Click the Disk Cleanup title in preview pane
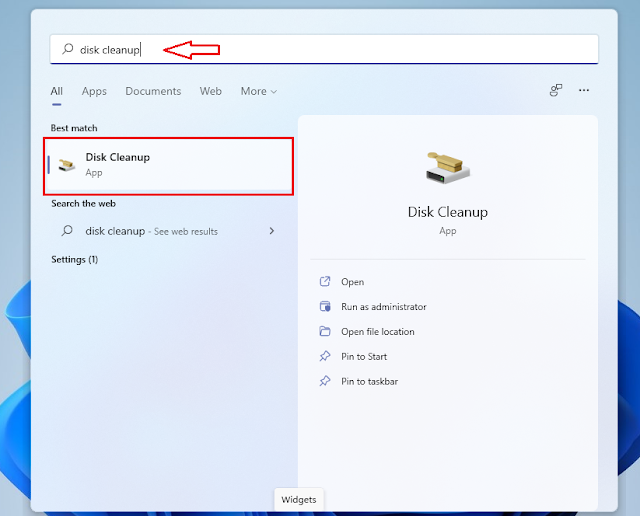 point(448,212)
